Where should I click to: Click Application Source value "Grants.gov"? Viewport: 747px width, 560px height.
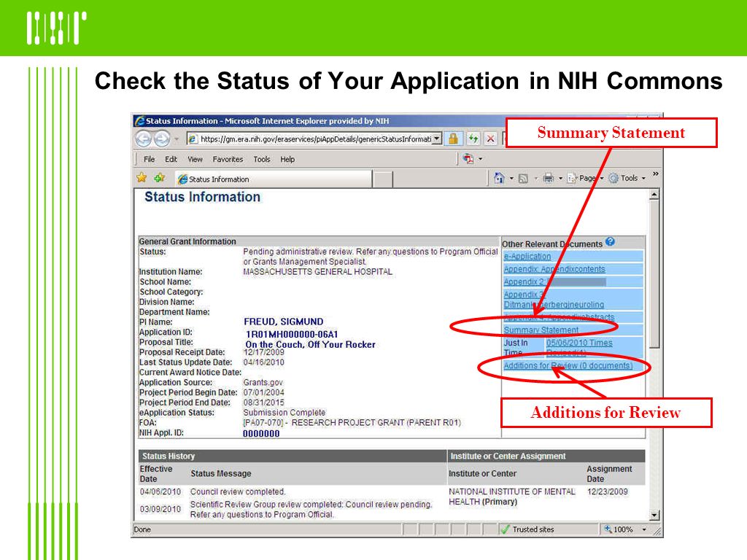[263, 382]
